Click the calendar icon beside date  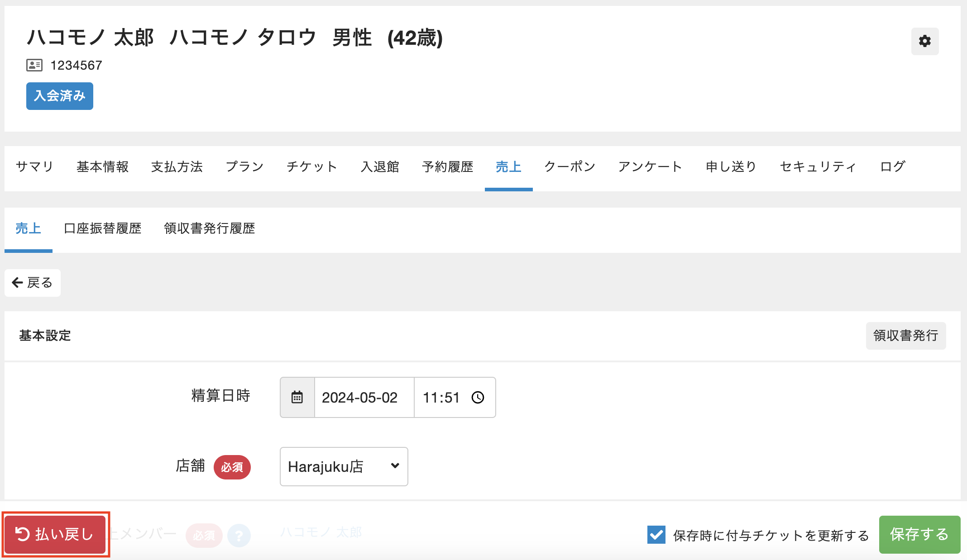pos(297,397)
